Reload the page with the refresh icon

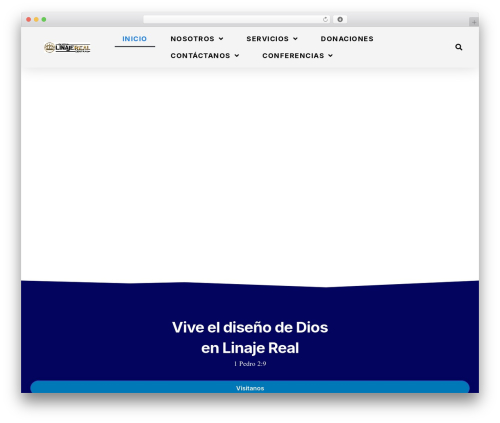[325, 19]
